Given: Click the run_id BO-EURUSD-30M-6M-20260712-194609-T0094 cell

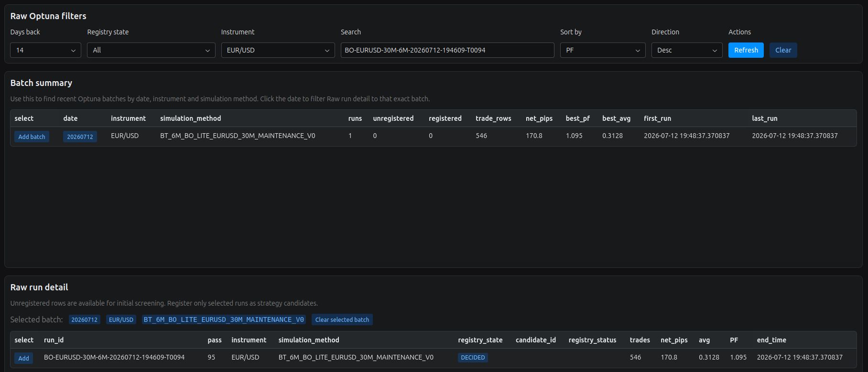Looking at the screenshot, I should [114, 357].
